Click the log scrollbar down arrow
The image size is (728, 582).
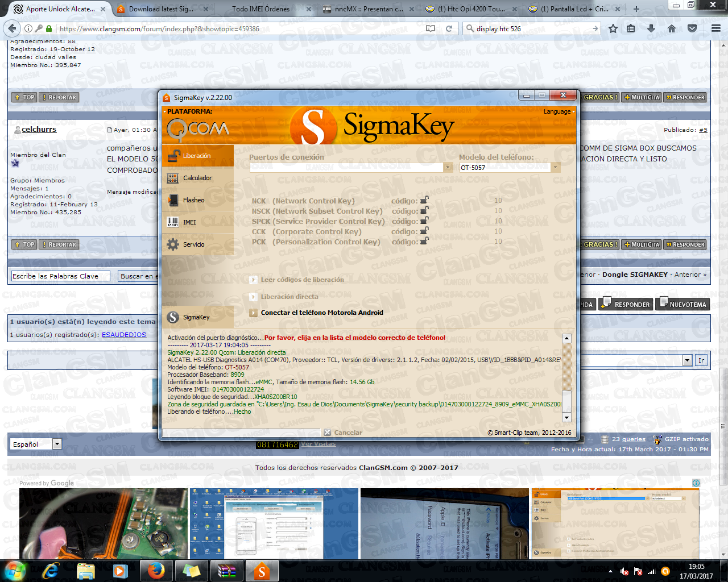(x=566, y=418)
